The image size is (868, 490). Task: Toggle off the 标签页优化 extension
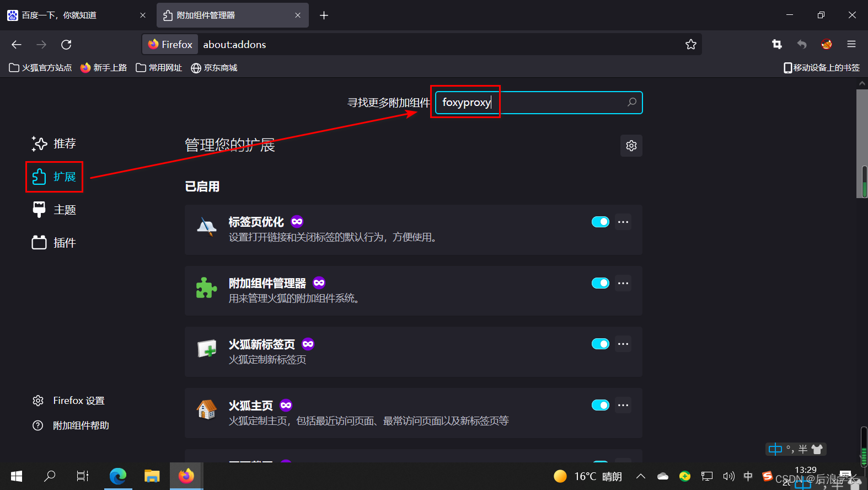[x=601, y=222]
